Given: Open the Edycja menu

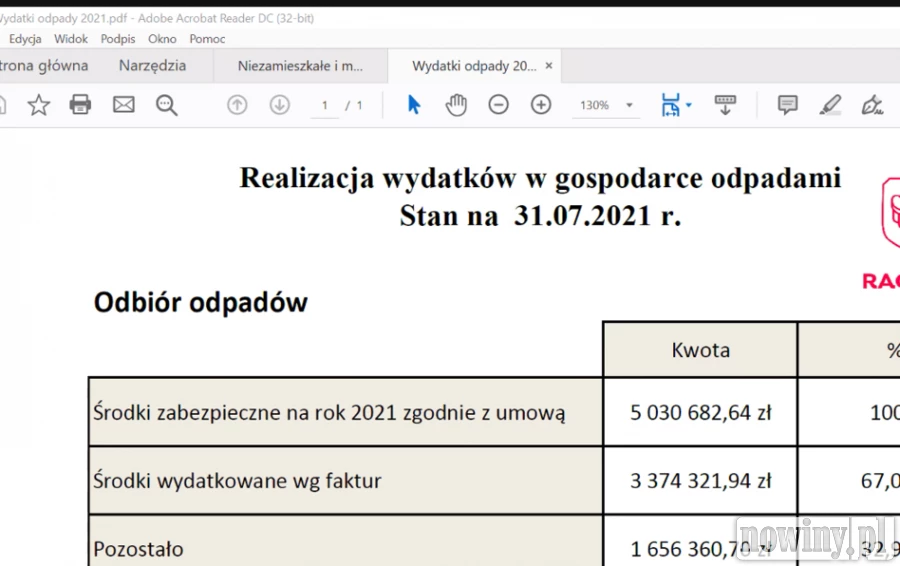Looking at the screenshot, I should (25, 39).
